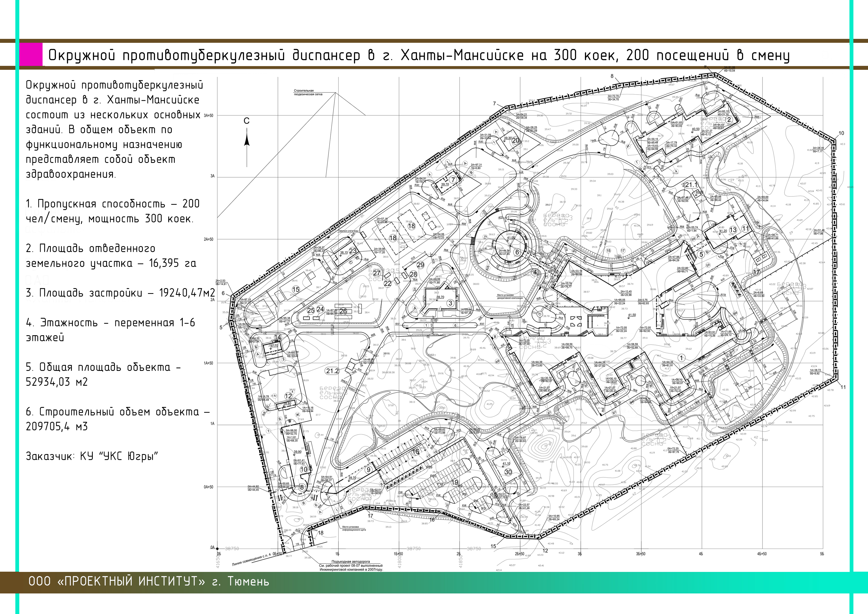Image resolution: width=868 pixels, height=614 pixels.
Task: Click circled number 9 near the parking entrance
Action: click(x=369, y=470)
